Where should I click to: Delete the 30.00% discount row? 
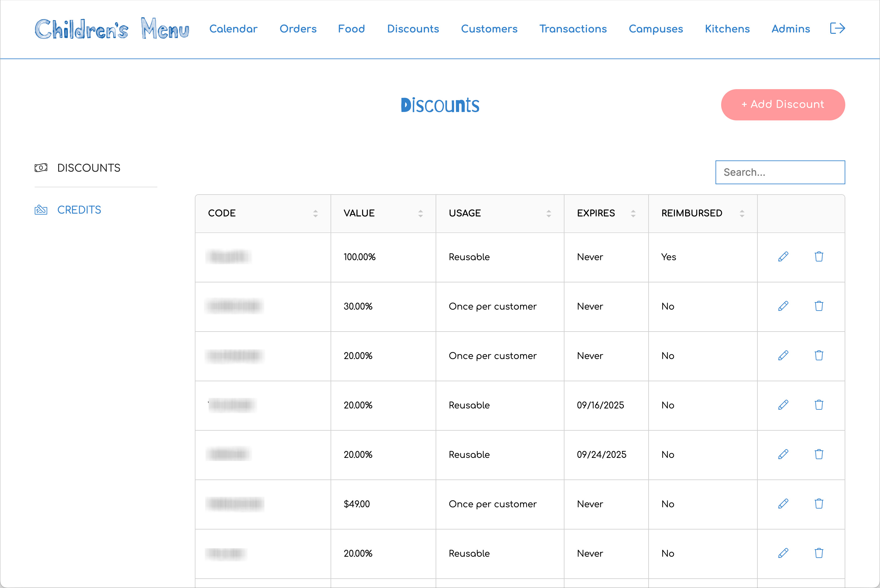pos(819,307)
